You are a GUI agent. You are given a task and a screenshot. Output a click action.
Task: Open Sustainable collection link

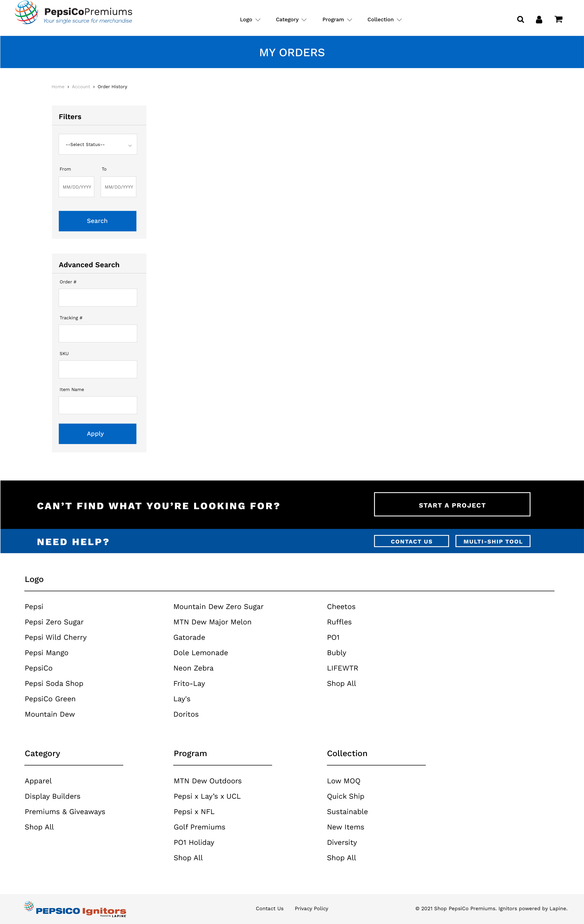[x=347, y=812]
